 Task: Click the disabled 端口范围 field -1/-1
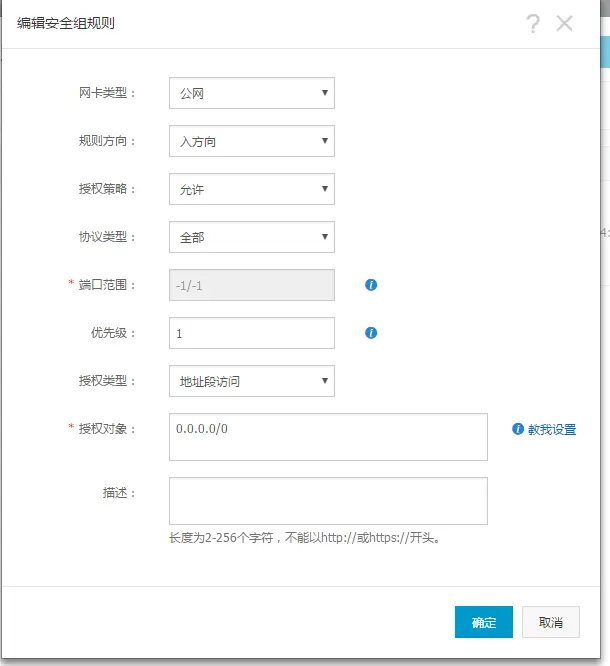click(x=252, y=285)
